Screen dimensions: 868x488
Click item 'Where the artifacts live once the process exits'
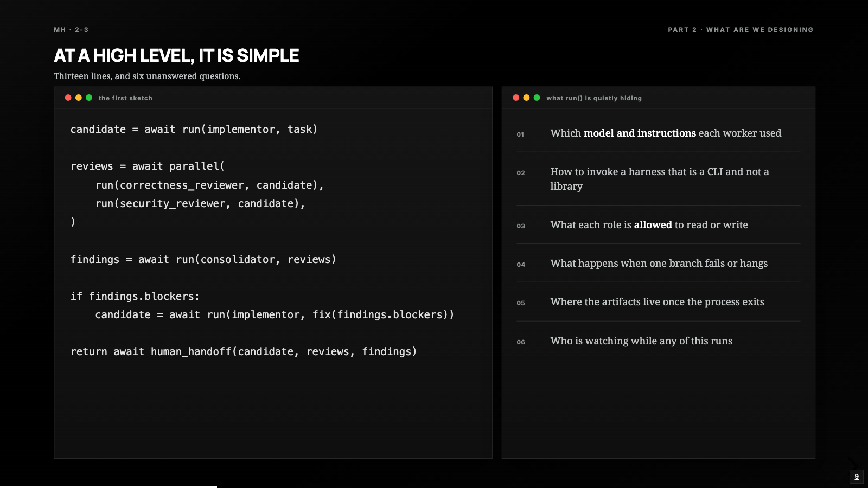coord(657,301)
